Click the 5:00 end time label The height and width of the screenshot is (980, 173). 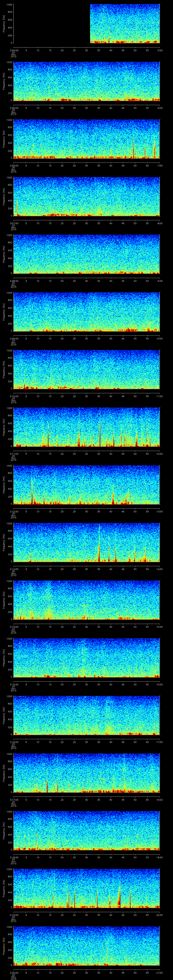pos(160,50)
